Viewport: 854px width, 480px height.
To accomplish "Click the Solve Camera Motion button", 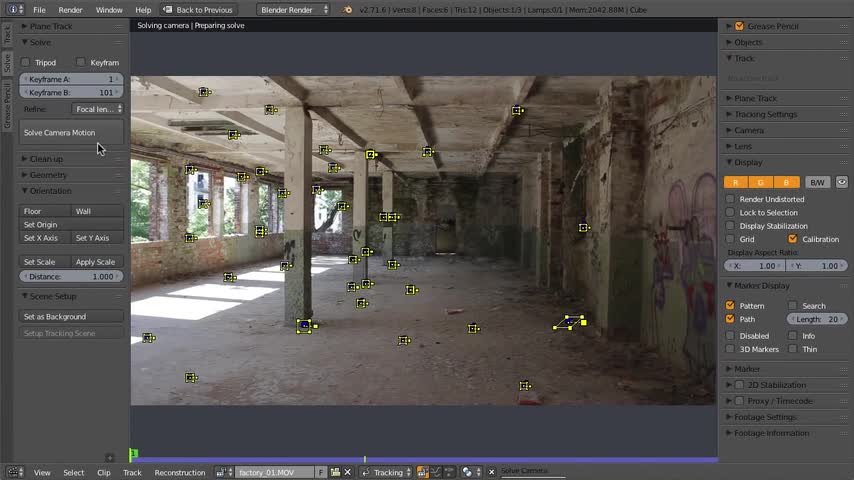I will (x=71, y=132).
